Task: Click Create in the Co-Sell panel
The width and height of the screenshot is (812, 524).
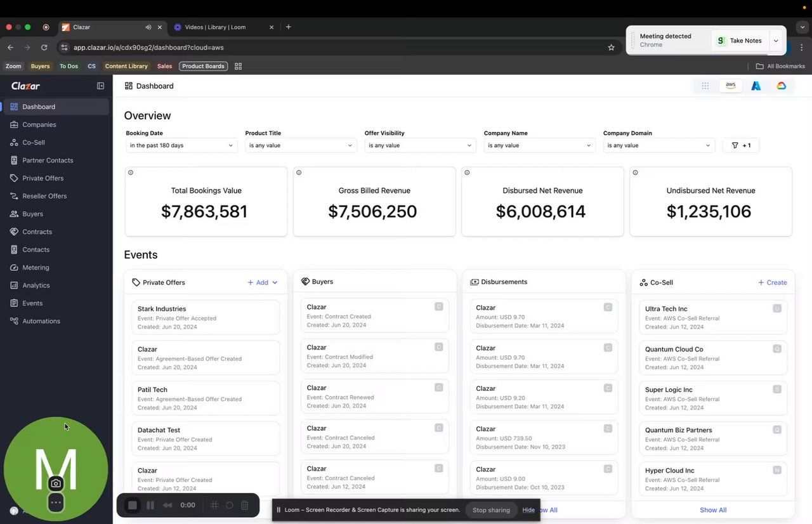Action: 773,282
